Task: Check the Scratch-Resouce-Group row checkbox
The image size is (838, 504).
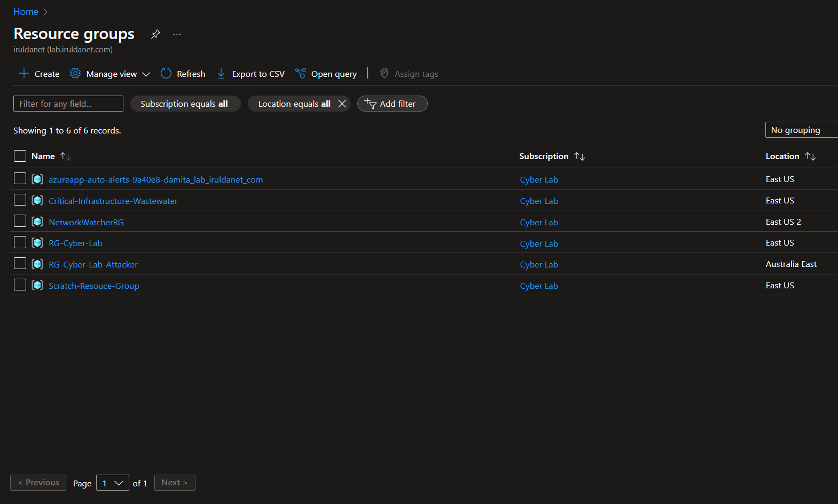Action: pos(20,285)
